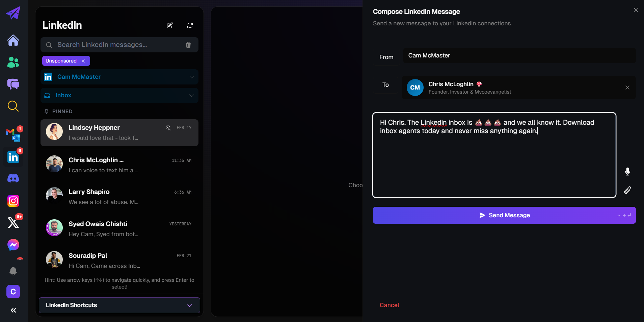Open the search magnifier in sidebar
This screenshot has height=322, width=644.
tap(13, 106)
